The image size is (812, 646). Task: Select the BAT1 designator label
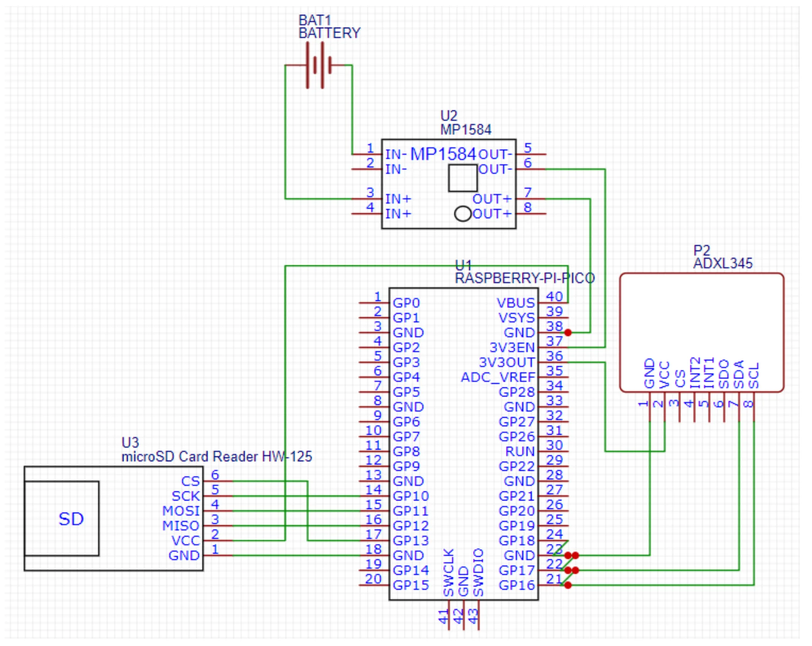coord(315,20)
